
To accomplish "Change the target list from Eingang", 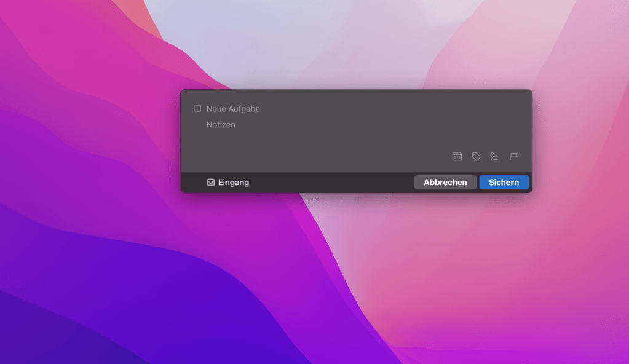I will pos(229,183).
